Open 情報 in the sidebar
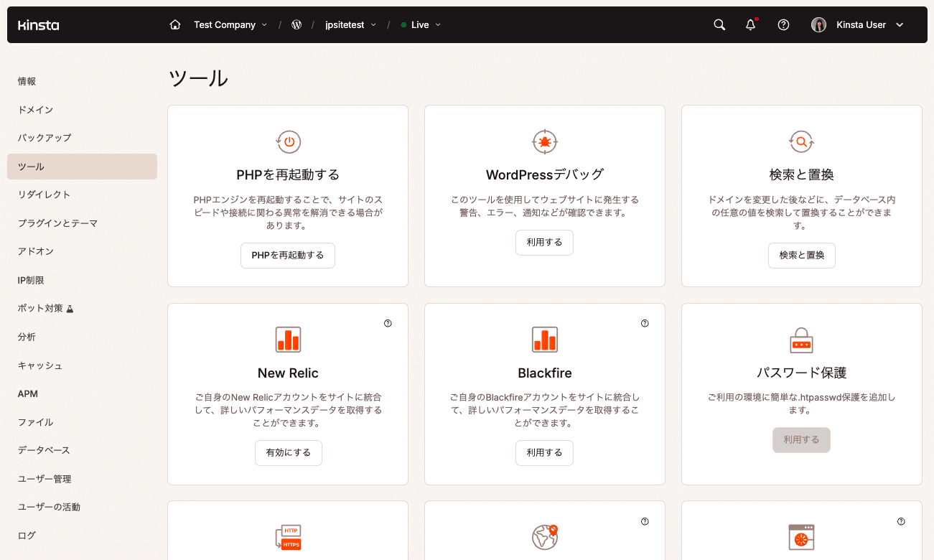The width and height of the screenshot is (934, 560). 82,81
